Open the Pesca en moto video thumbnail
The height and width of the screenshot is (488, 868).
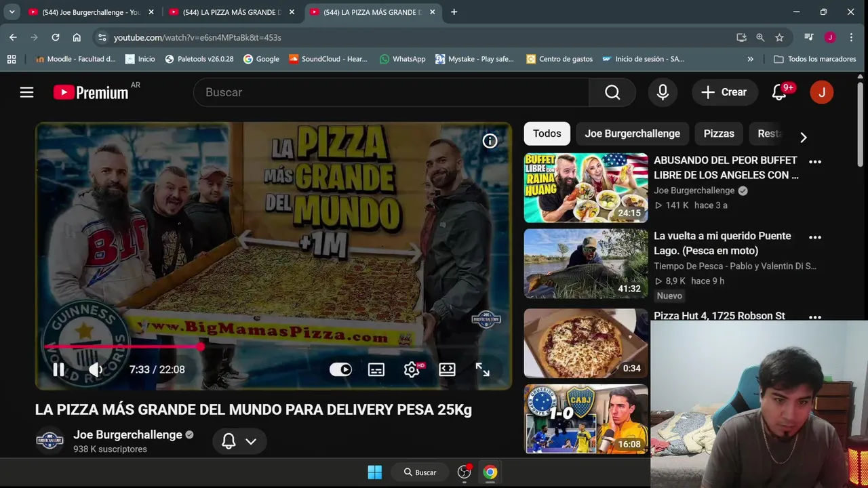coord(586,264)
